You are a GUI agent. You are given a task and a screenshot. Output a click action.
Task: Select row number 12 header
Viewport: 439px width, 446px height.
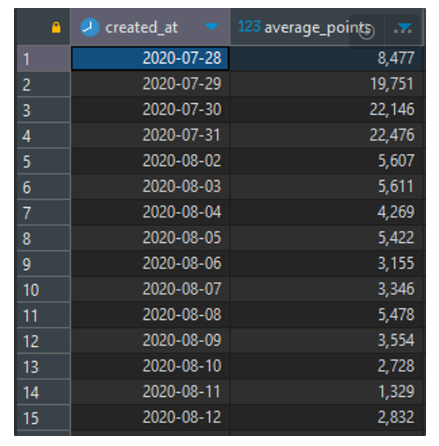tap(44, 341)
